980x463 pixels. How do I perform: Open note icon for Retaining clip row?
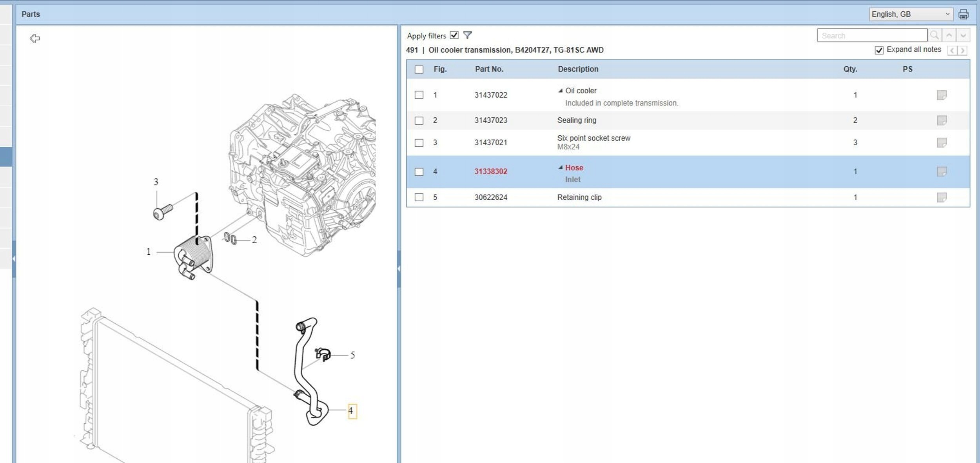942,197
